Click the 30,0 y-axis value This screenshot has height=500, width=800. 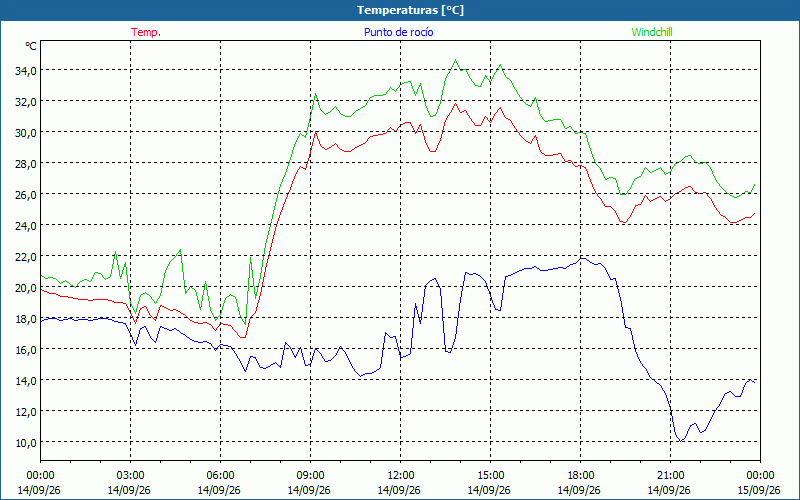click(26, 133)
